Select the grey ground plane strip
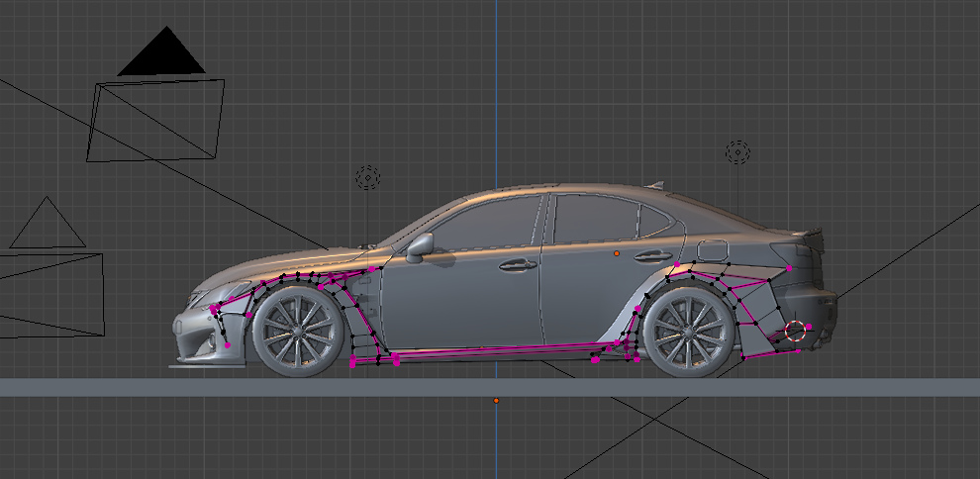 coord(490,387)
